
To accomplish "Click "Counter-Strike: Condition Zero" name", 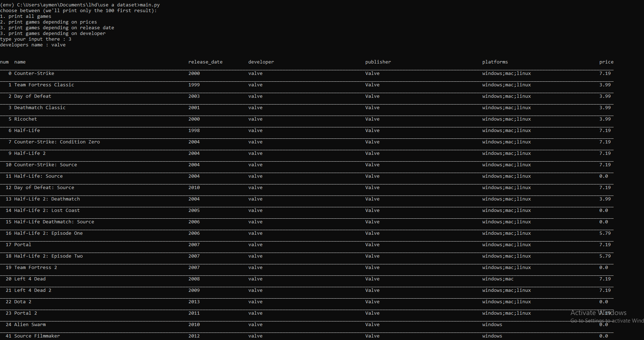I will (x=57, y=142).
